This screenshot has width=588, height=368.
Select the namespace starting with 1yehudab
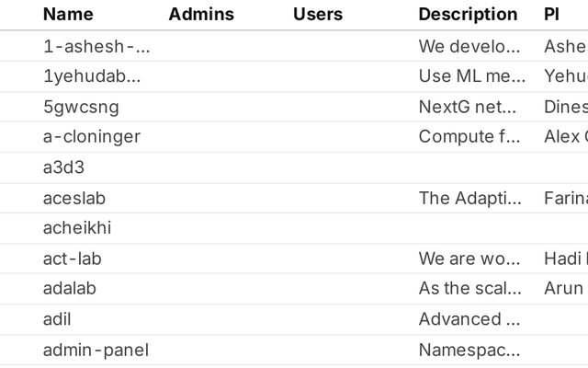[92, 76]
